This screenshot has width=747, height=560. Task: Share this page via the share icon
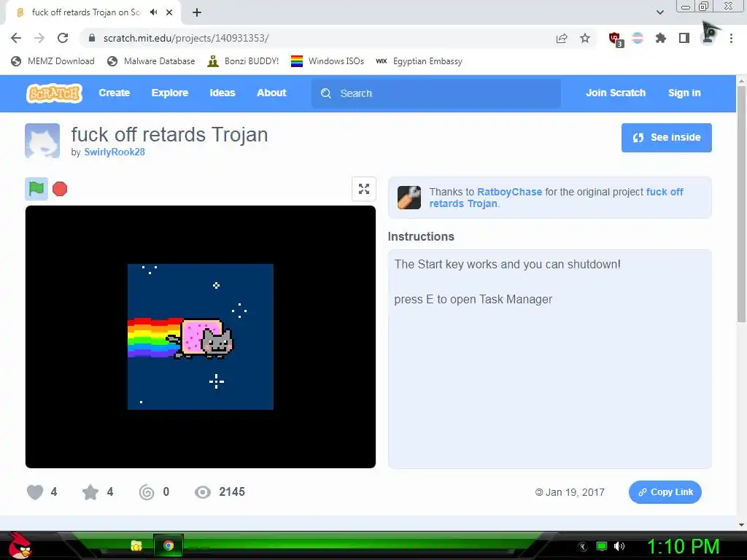[562, 38]
